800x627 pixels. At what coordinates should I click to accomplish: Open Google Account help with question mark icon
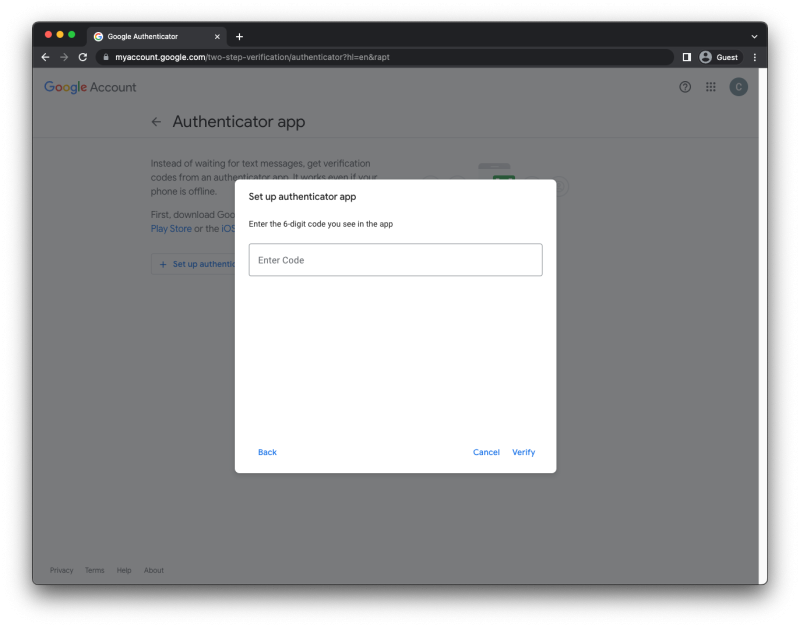(x=684, y=87)
